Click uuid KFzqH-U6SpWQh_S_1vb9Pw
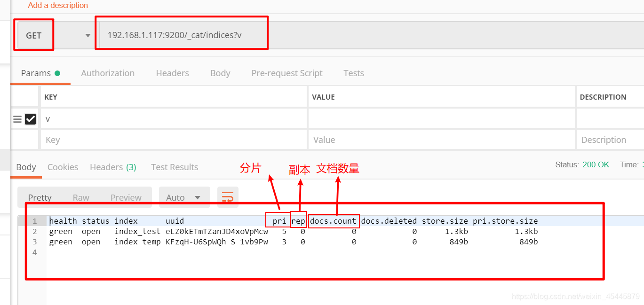Screen dimensions: 644x305 point(217,242)
